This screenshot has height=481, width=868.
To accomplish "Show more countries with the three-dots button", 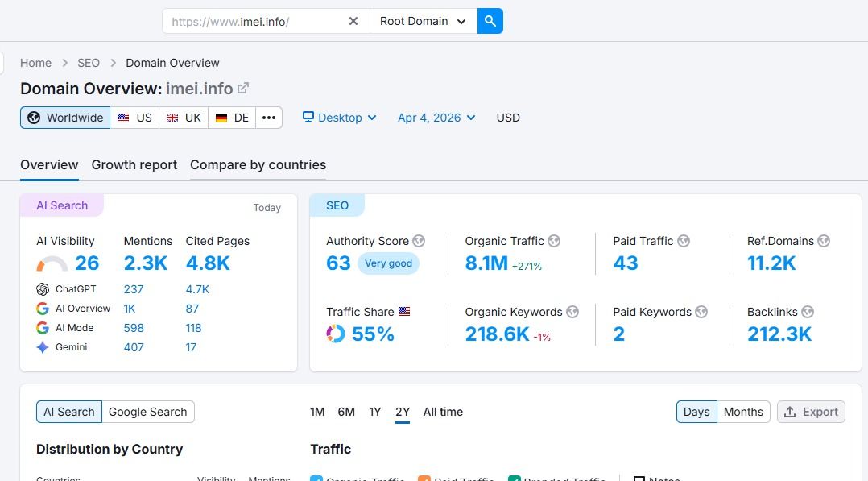I will pos(269,118).
